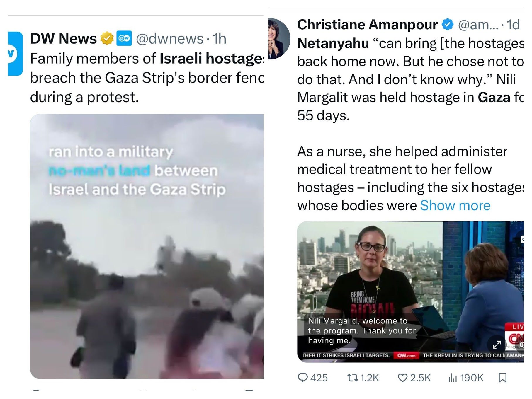Play the CNN Nili Margalit interview video
Screen dimensions: 532x399
pos(410,292)
